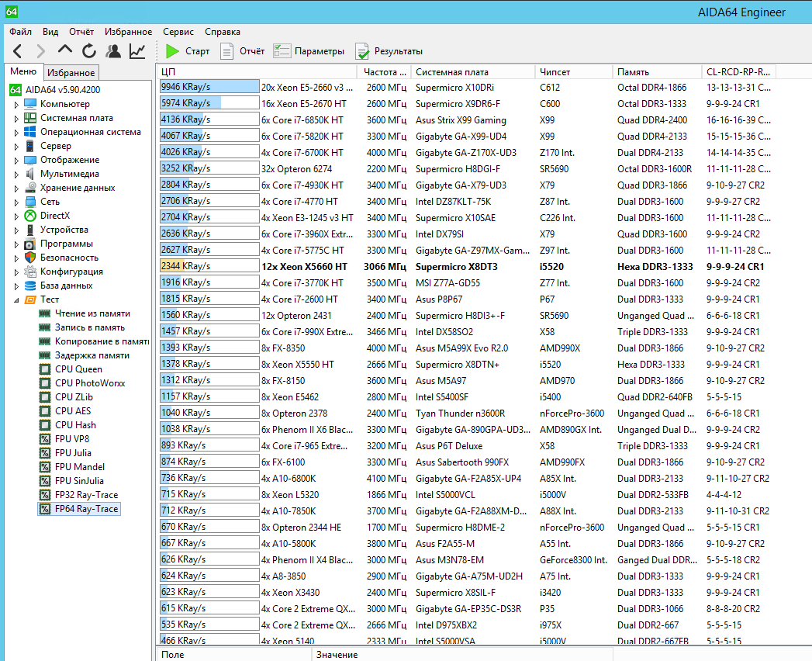Sort by the Системная плата column header

point(472,72)
